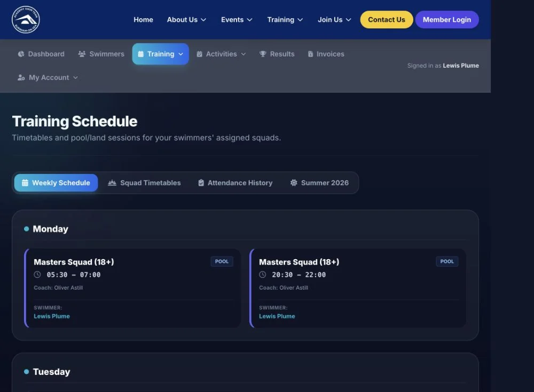Click the Summer 2026 sun icon
The width and height of the screenshot is (534, 392).
(x=294, y=183)
